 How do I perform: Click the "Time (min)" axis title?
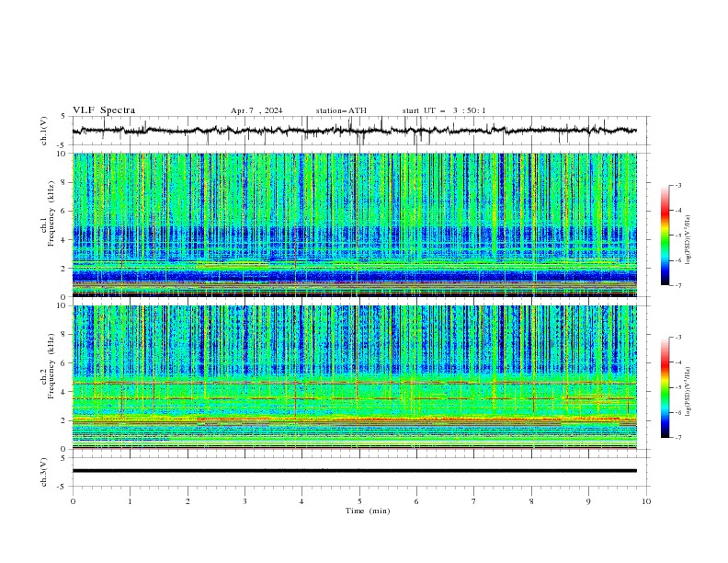click(368, 511)
